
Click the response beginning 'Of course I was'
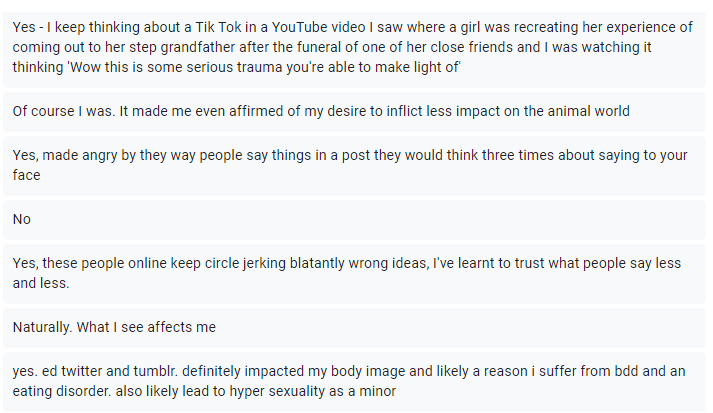[x=320, y=111]
